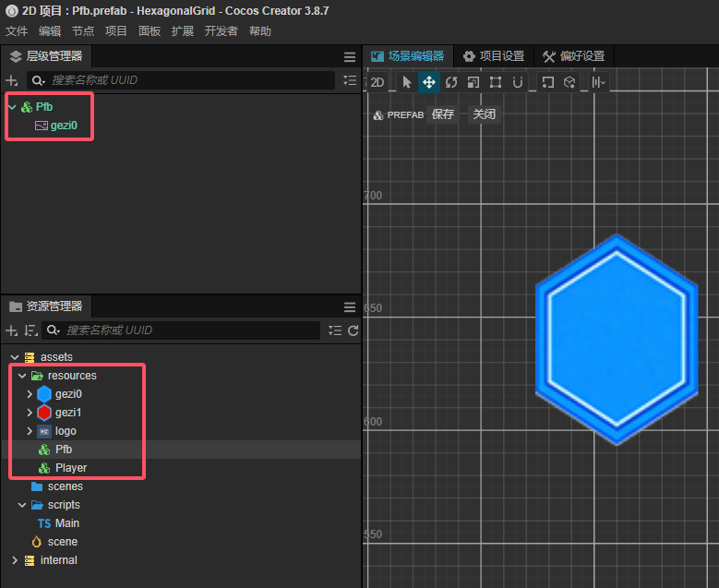Open the 项目 menu in the menu bar
The width and height of the screenshot is (719, 588).
116,31
